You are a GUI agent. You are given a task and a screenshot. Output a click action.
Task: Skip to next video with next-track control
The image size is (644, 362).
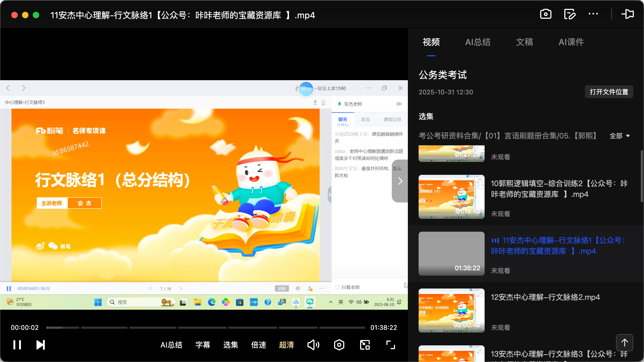pos(40,345)
